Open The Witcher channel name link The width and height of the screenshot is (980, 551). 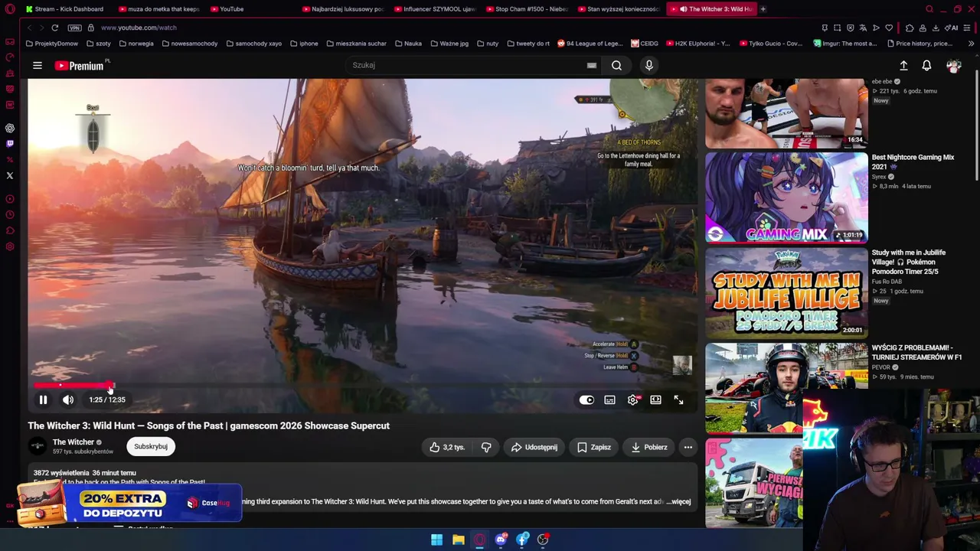[x=73, y=442]
